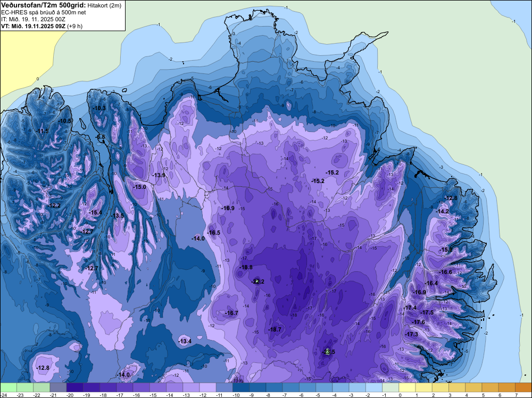Image resolution: width=532 pixels, height=398 pixels.
Task: Click the legend label -15
Action: (153, 395)
